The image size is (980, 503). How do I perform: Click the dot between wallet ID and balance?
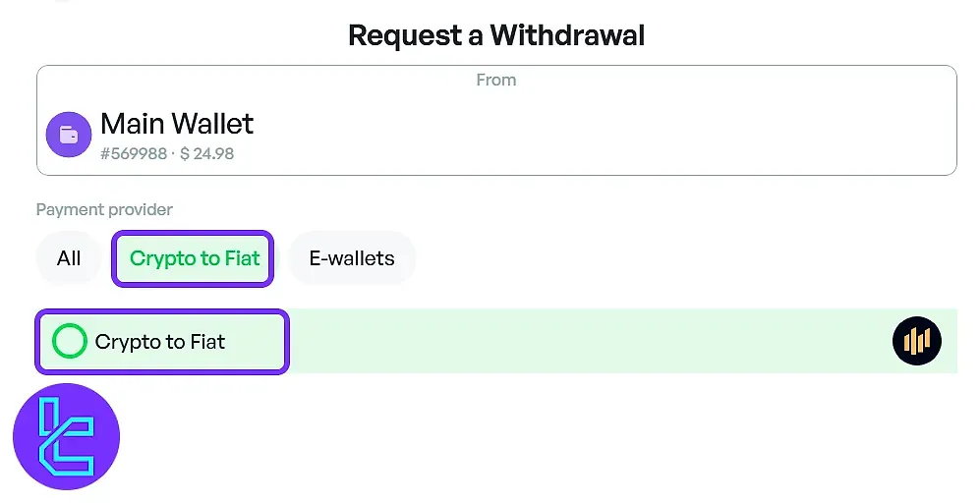point(173,153)
